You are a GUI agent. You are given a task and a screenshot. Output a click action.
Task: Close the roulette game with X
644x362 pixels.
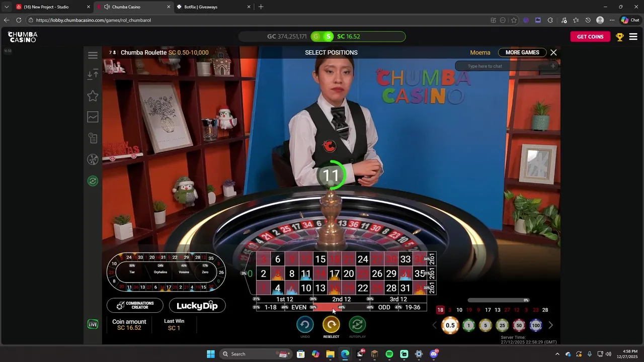pos(553,52)
